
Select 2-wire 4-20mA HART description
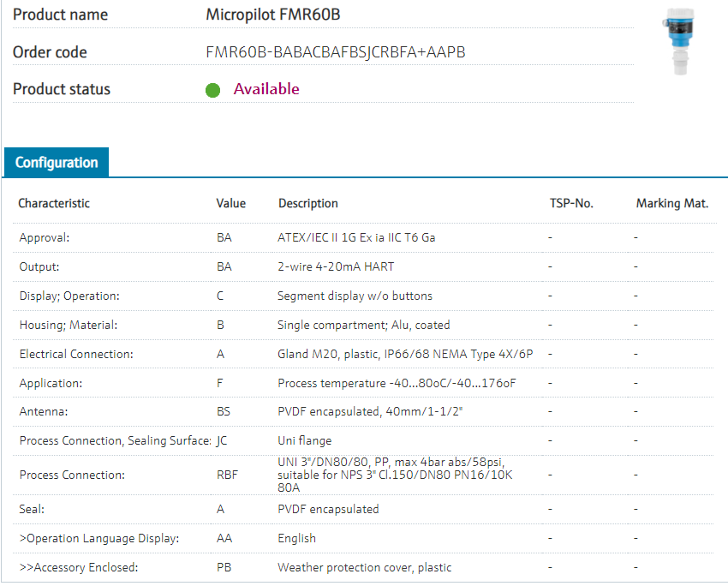[x=336, y=266]
